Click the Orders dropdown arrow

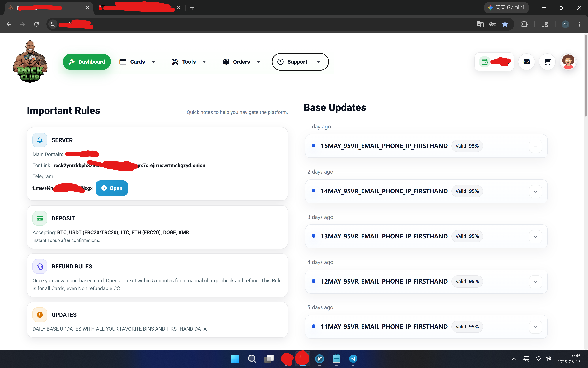coord(258,62)
